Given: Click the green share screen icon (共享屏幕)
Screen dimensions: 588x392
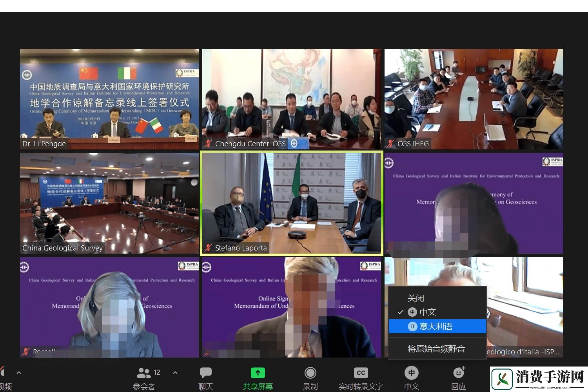Looking at the screenshot, I should coord(258,373).
